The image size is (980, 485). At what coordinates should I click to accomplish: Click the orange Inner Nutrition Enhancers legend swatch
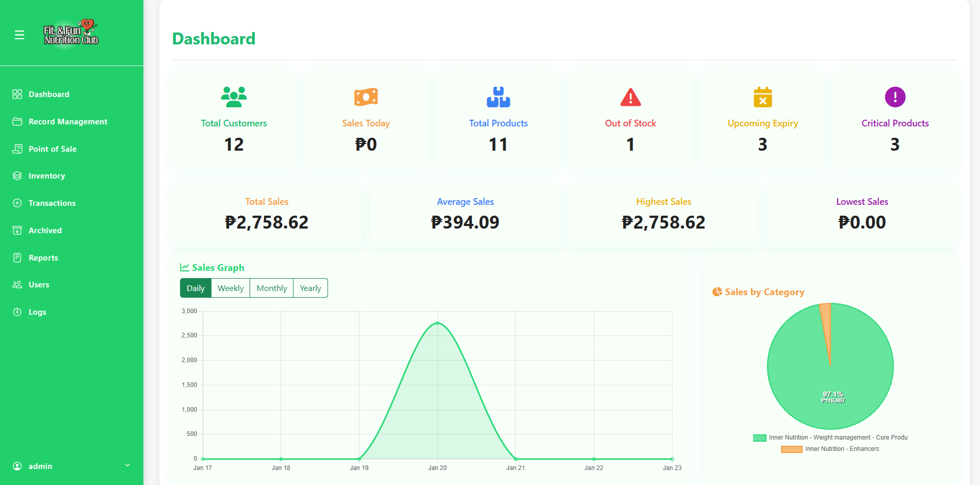point(791,449)
